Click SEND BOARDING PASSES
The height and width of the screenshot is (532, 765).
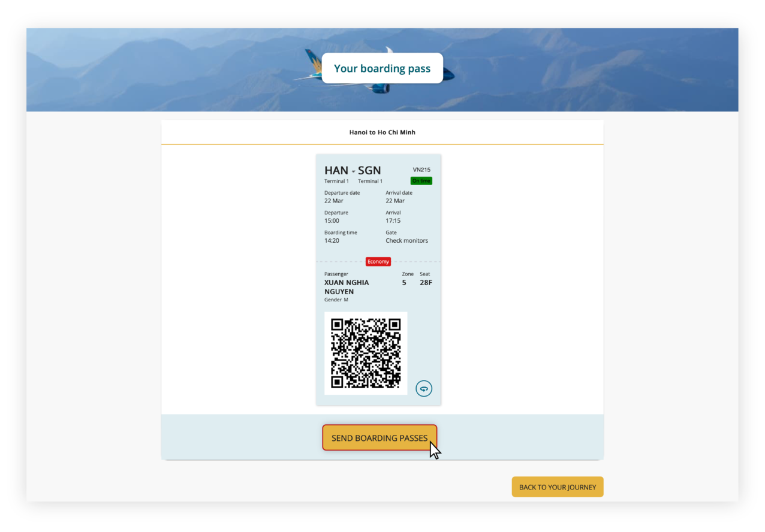[379, 438]
